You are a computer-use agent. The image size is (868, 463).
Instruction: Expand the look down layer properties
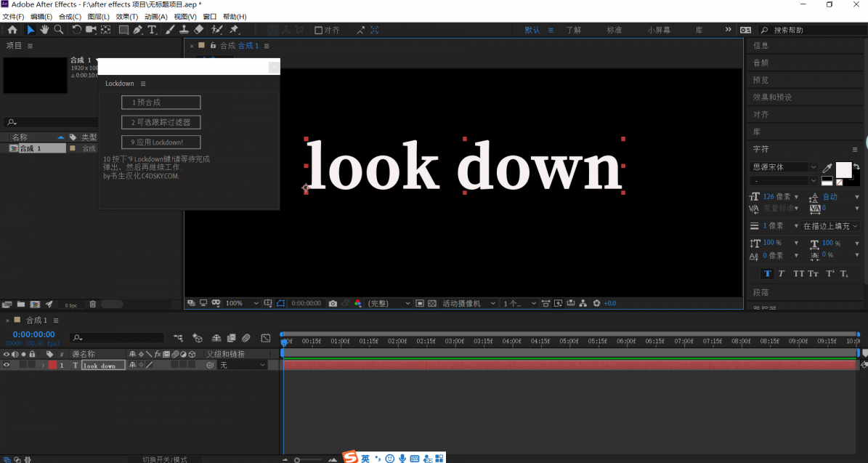[x=43, y=365]
